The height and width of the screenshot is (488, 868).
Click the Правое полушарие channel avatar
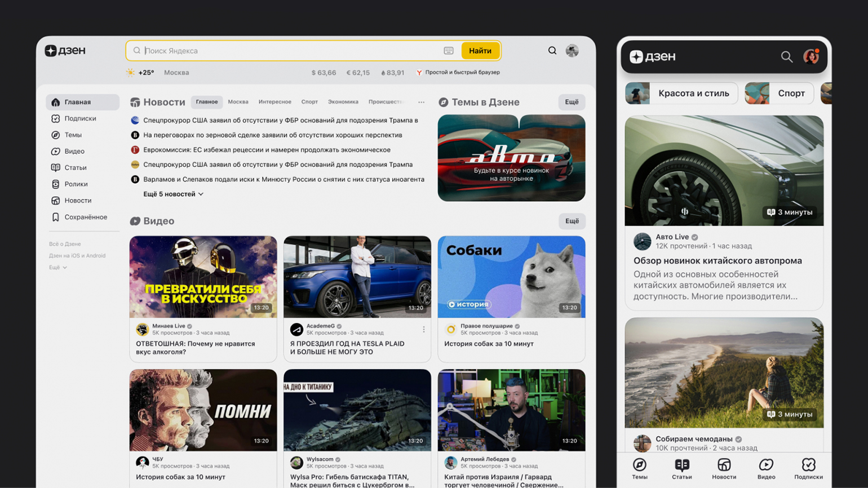(x=451, y=329)
